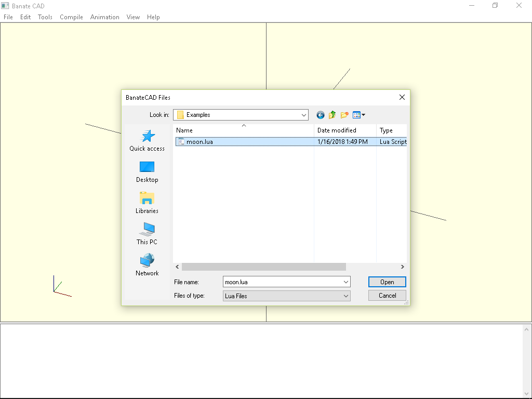
Task: Open the Compile menu
Action: click(71, 17)
